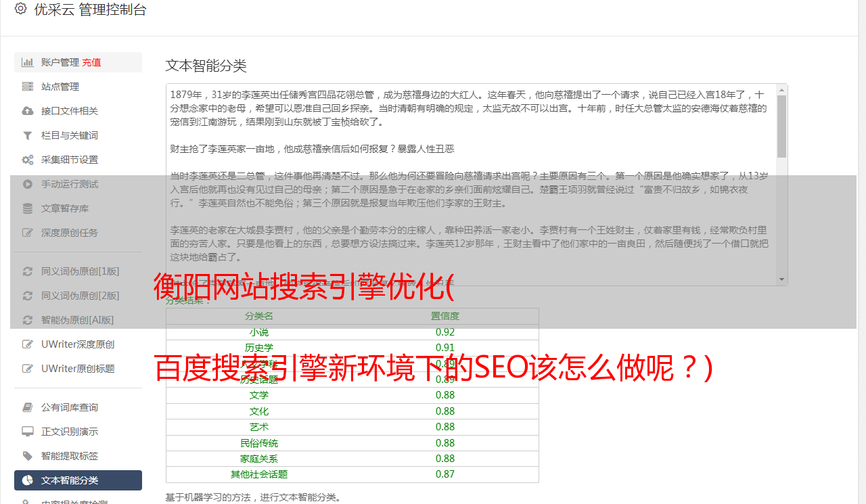The image size is (866, 504).
Task: Click the 优采云 管理控制台 title
Action: coord(90,9)
